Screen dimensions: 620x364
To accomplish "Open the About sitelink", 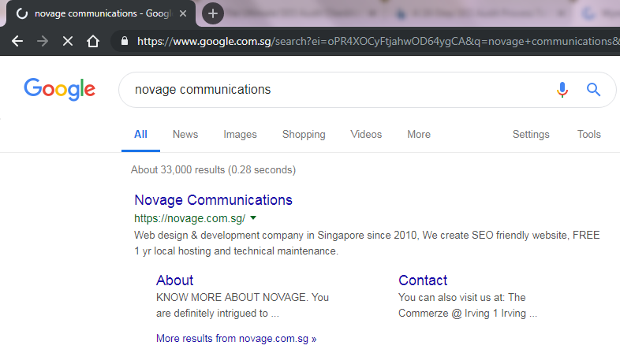I will [x=175, y=280].
